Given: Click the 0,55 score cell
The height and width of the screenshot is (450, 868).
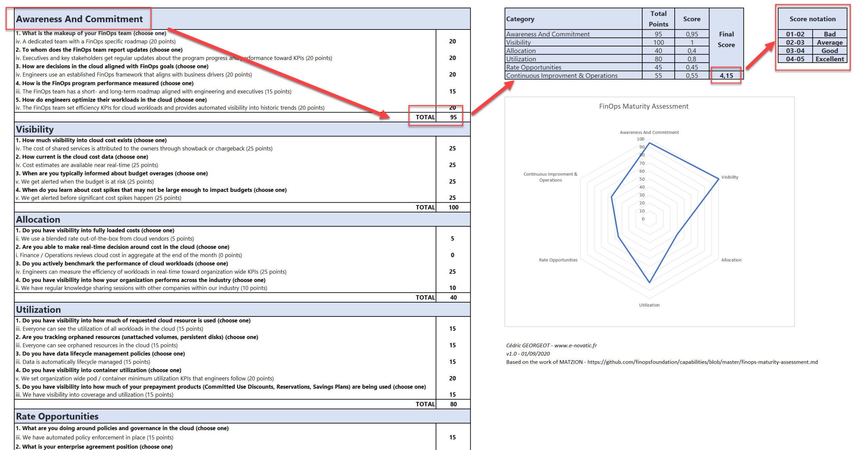Looking at the screenshot, I should point(692,76).
